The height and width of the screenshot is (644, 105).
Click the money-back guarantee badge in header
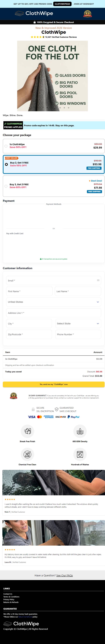(x=87, y=14)
